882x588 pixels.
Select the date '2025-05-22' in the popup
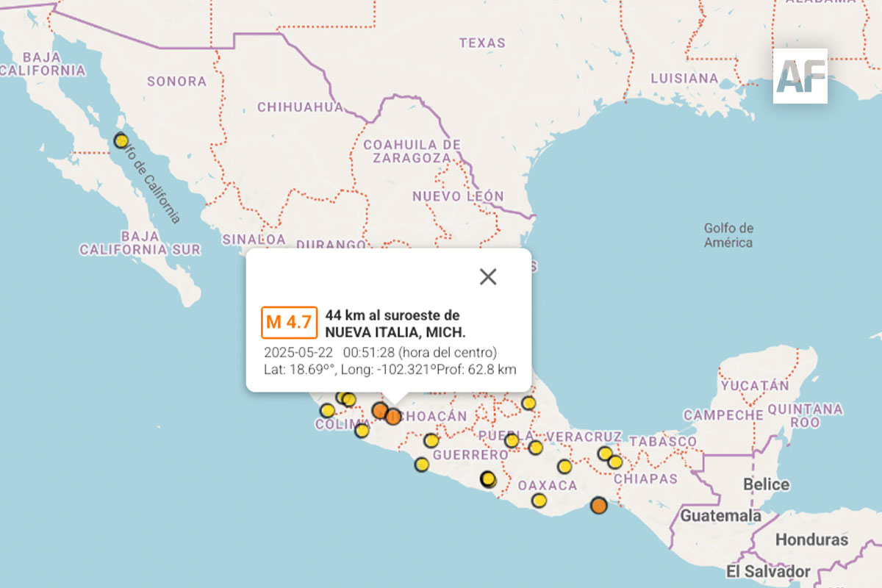tap(298, 352)
